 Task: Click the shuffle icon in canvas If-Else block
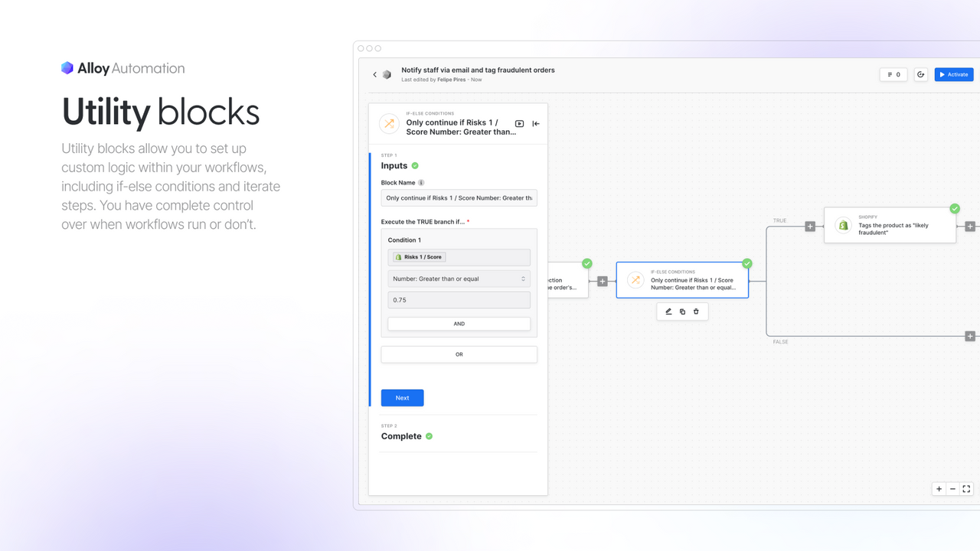pos(635,281)
